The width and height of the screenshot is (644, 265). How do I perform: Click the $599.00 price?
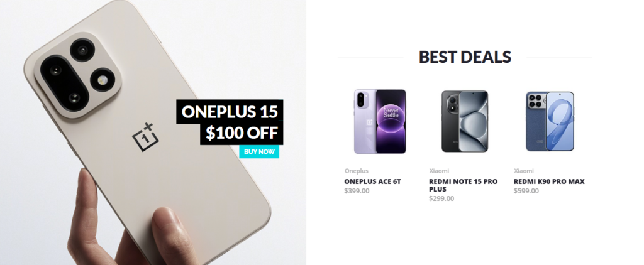coord(526,191)
